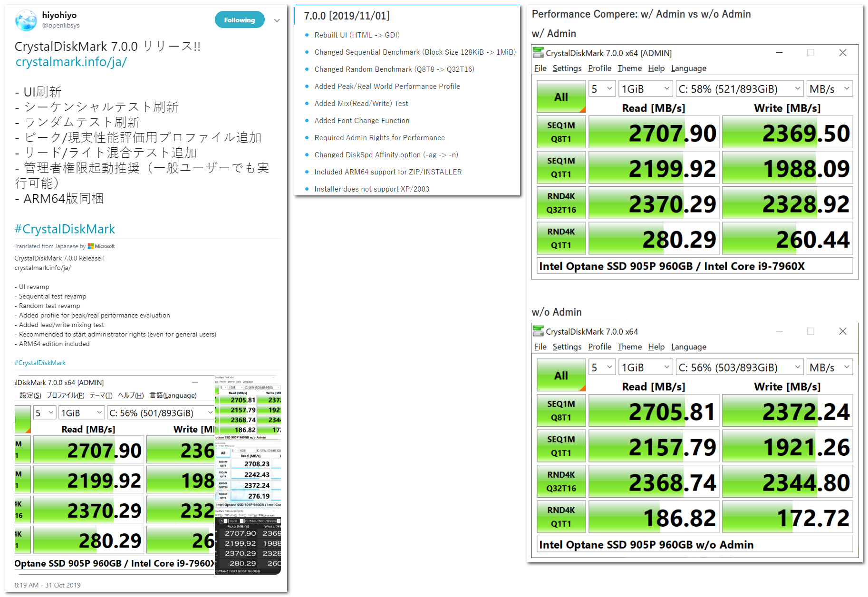868x597 pixels.
Task: Click CrystalDiskMark app icon in ADMIN title bar
Action: pyautogui.click(x=538, y=52)
